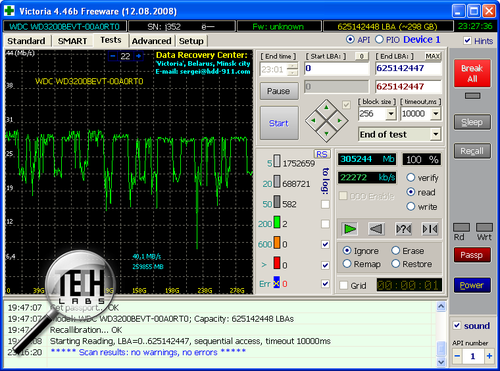Select the random seek scan icon
This screenshot has height=371, width=500.
click(403, 229)
